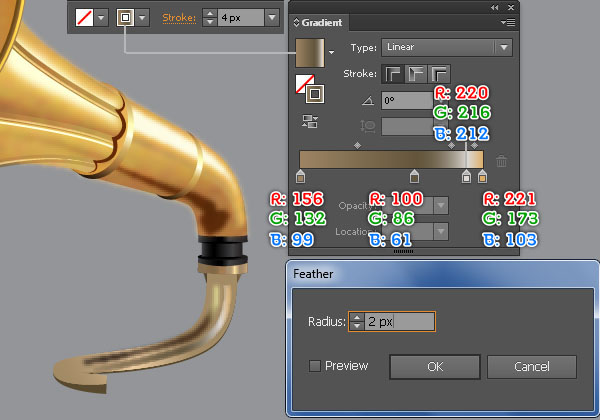The height and width of the screenshot is (420, 600).
Task: Click the Feather Radius stepper arrows
Action: (x=357, y=321)
